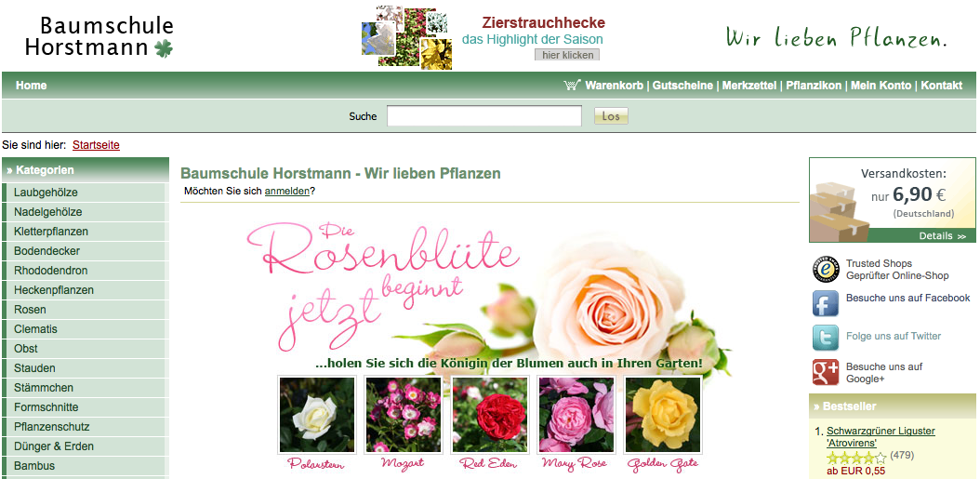This screenshot has width=980, height=479.
Task: Click the Startseite breadcrumb link
Action: [x=96, y=145]
